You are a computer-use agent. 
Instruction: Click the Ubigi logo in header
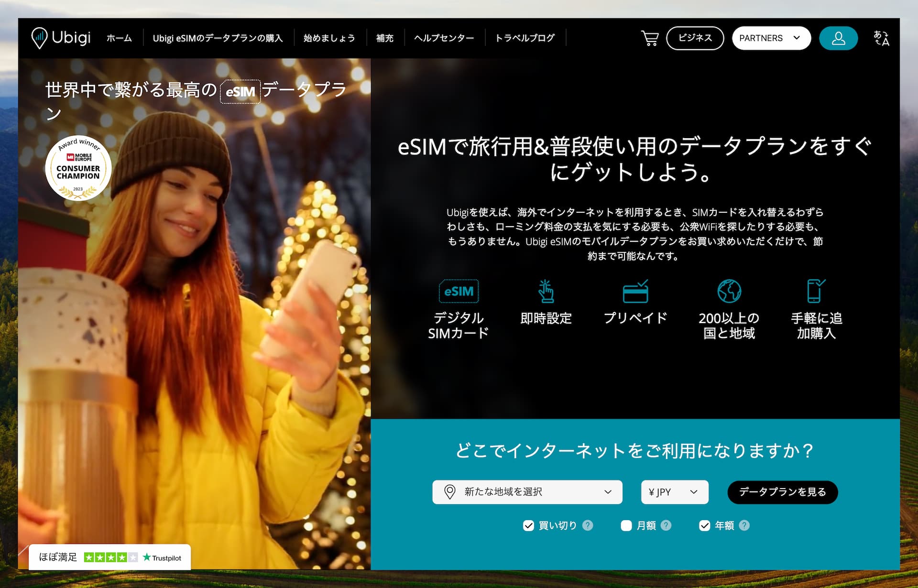coord(61,38)
